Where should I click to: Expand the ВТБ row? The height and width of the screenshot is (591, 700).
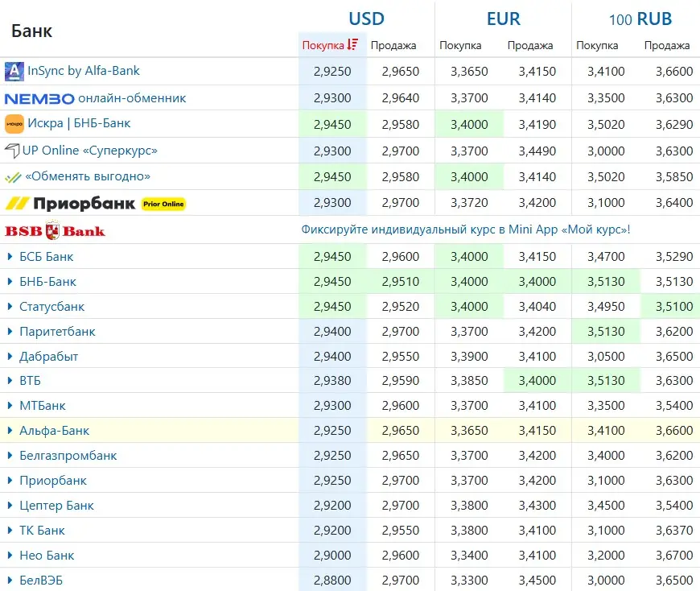pyautogui.click(x=10, y=381)
